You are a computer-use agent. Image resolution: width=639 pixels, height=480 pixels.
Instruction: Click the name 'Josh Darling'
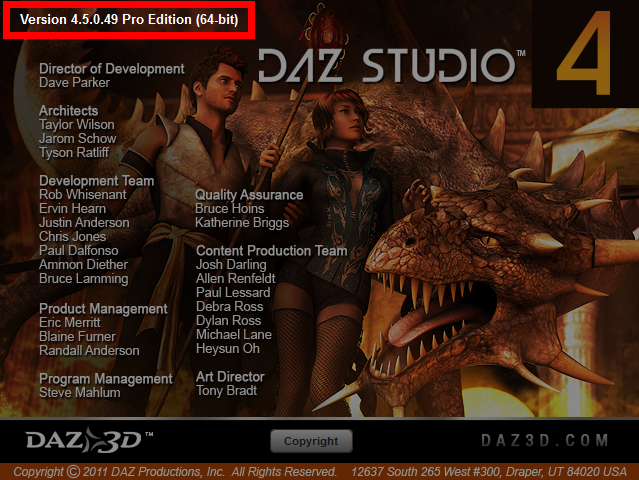[x=231, y=265]
